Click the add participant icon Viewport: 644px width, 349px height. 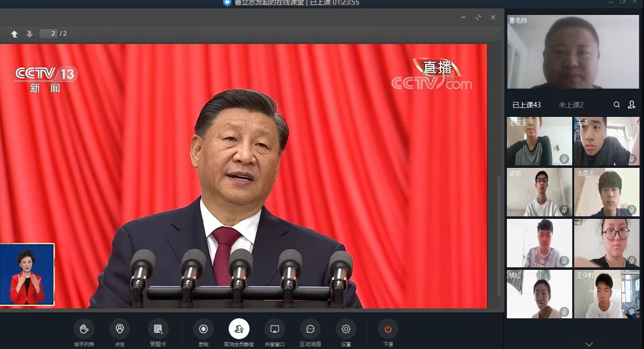coord(632,104)
